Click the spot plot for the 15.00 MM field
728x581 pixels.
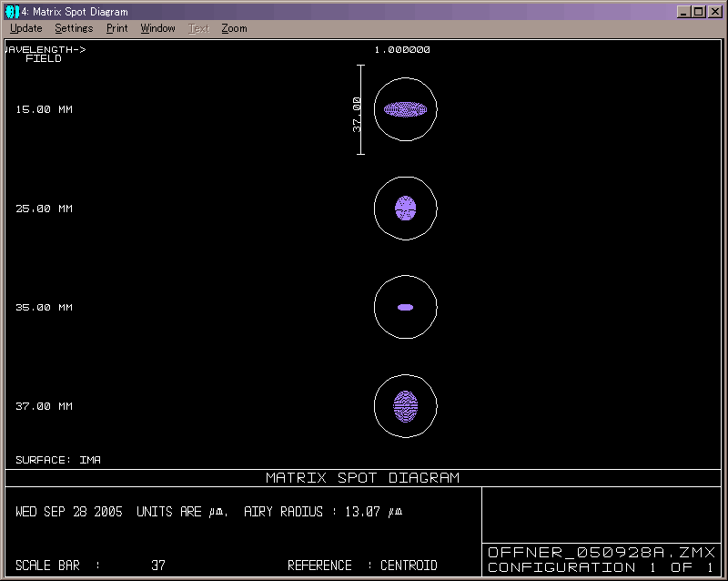point(405,109)
